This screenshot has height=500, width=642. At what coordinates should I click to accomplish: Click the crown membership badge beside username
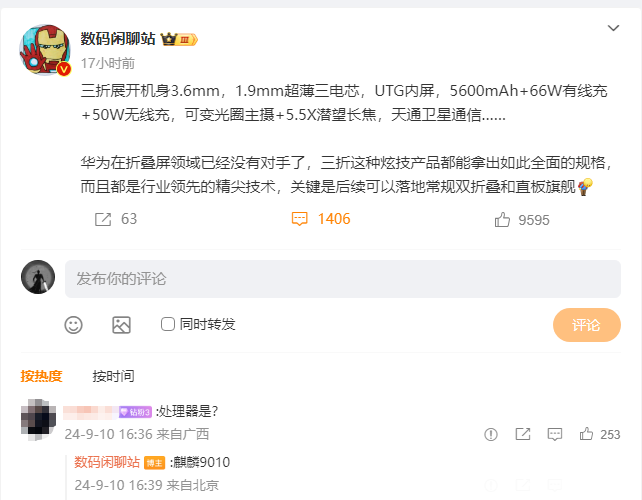tap(179, 39)
